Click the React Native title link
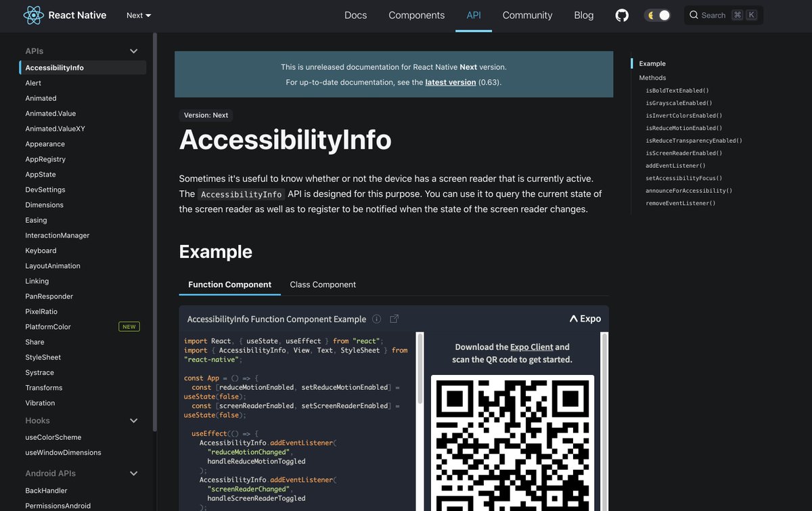 (77, 15)
